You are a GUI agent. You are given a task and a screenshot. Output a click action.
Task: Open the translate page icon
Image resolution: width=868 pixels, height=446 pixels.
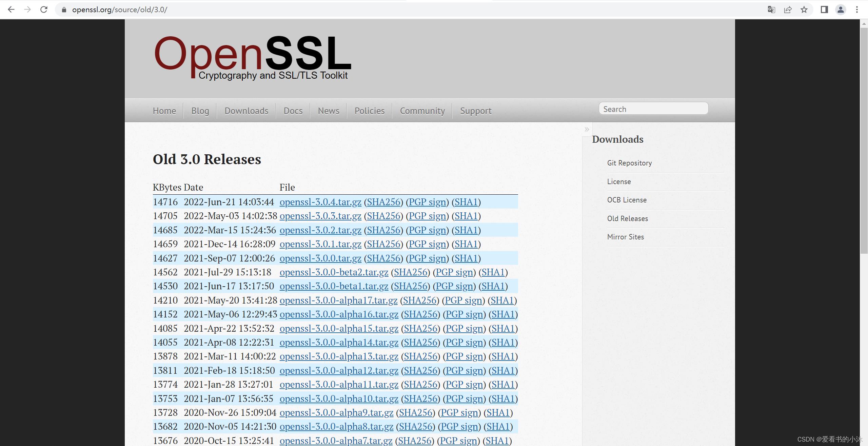[771, 9]
